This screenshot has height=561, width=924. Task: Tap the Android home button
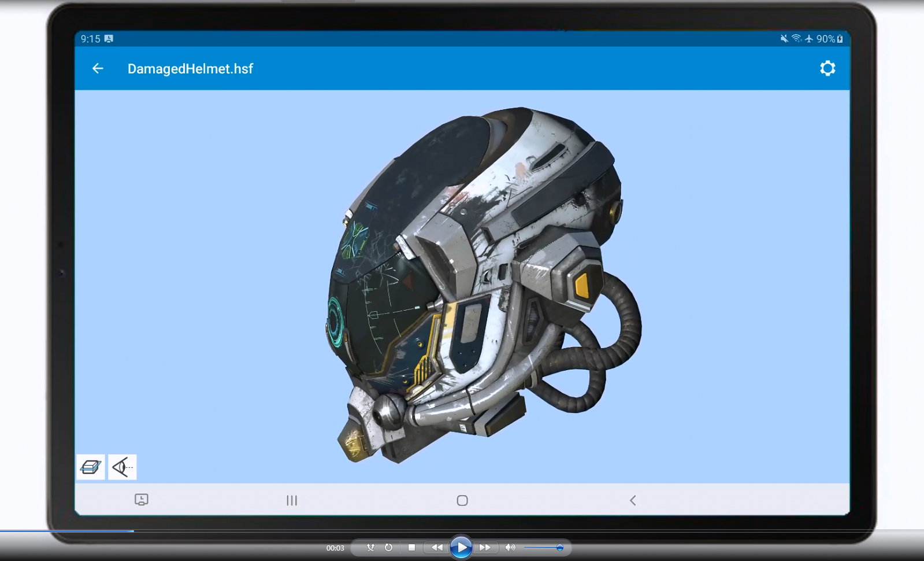(462, 500)
